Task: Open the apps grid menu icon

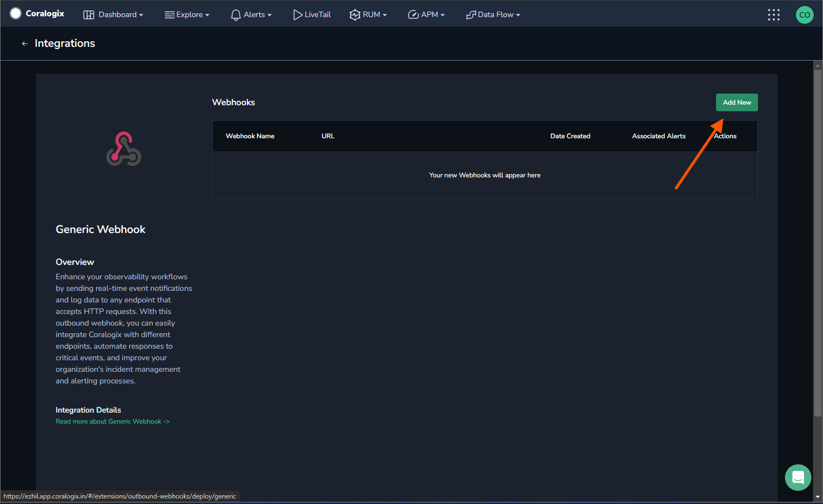Action: pyautogui.click(x=774, y=15)
